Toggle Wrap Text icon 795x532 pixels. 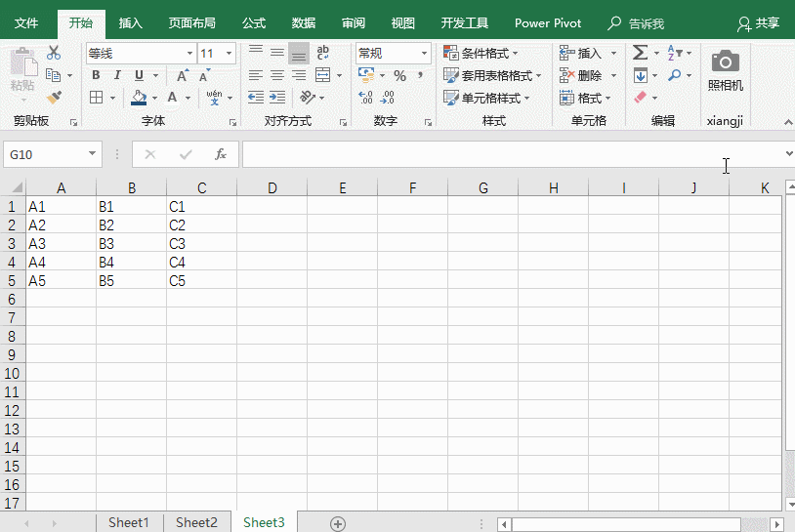click(x=322, y=53)
